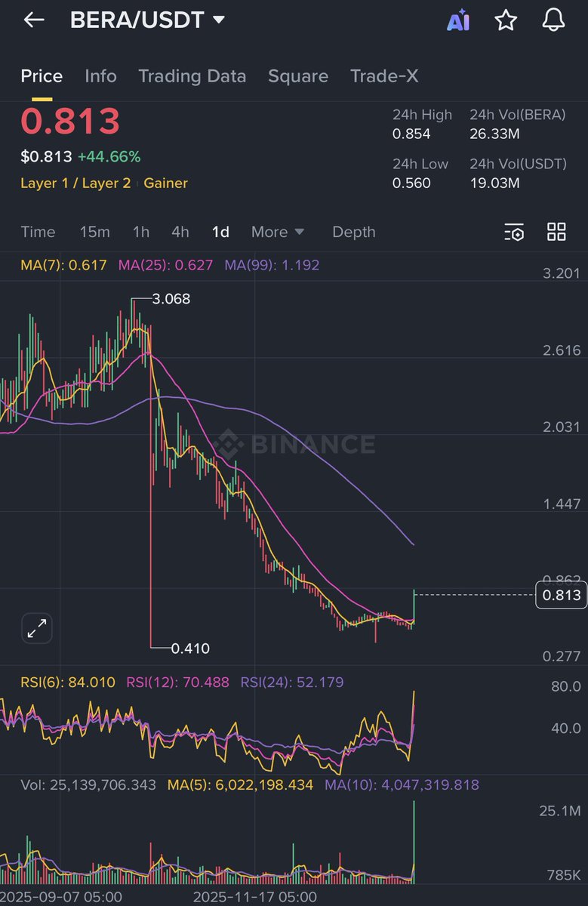The height and width of the screenshot is (906, 588).
Task: Tap the MA(7): 0.617 indicator label
Action: (x=63, y=265)
